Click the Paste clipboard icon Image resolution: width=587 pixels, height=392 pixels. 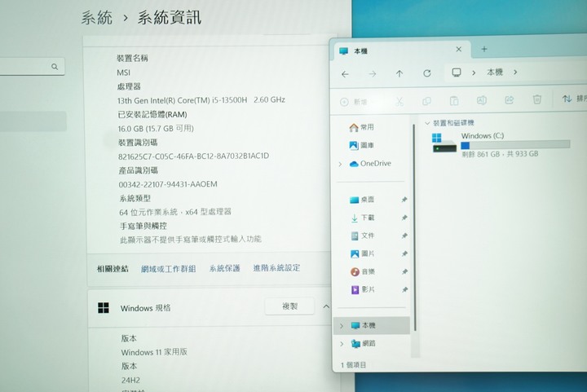(x=454, y=100)
